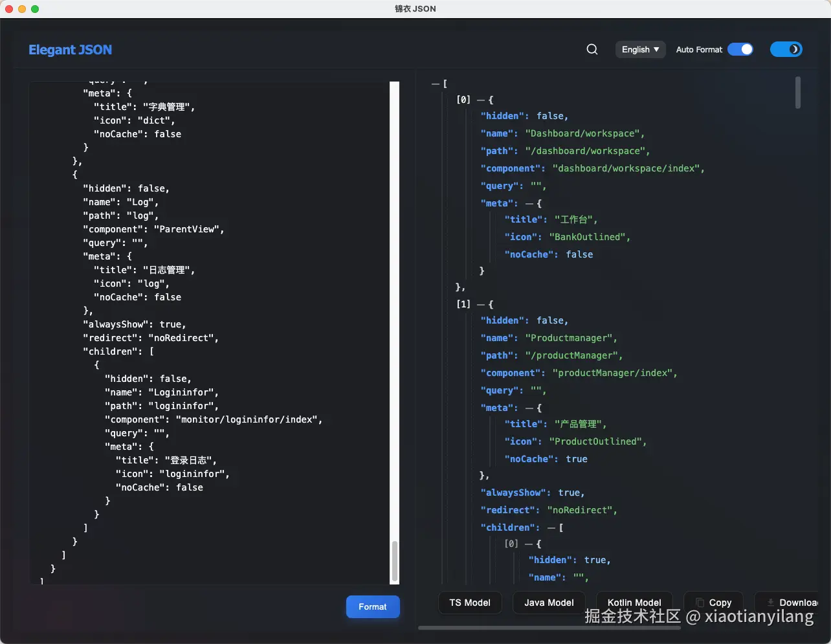Viewport: 831px width, 644px height.
Task: Click the Format button
Action: tap(373, 606)
